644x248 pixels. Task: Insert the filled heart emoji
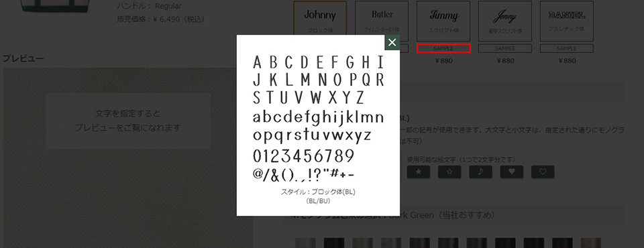511,172
